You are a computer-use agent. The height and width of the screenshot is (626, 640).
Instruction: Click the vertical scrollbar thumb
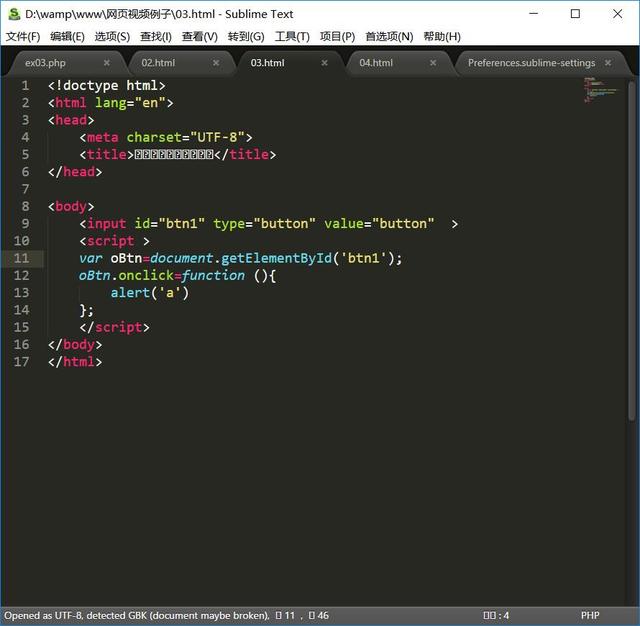pos(631,249)
